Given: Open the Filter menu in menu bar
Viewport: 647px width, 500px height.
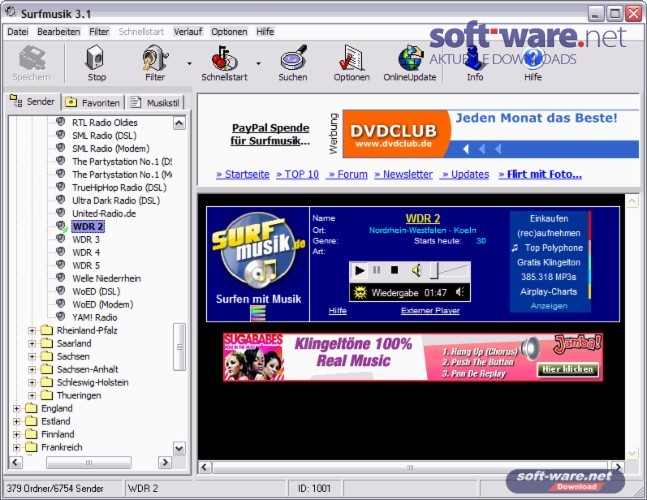Looking at the screenshot, I should click(99, 32).
